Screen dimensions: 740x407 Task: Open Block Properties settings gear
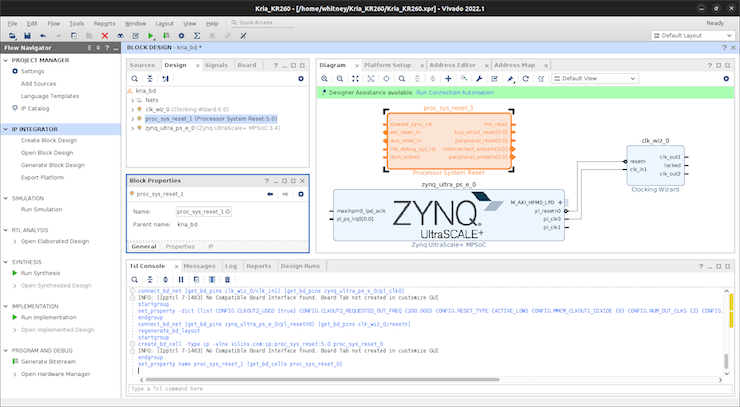click(301, 194)
